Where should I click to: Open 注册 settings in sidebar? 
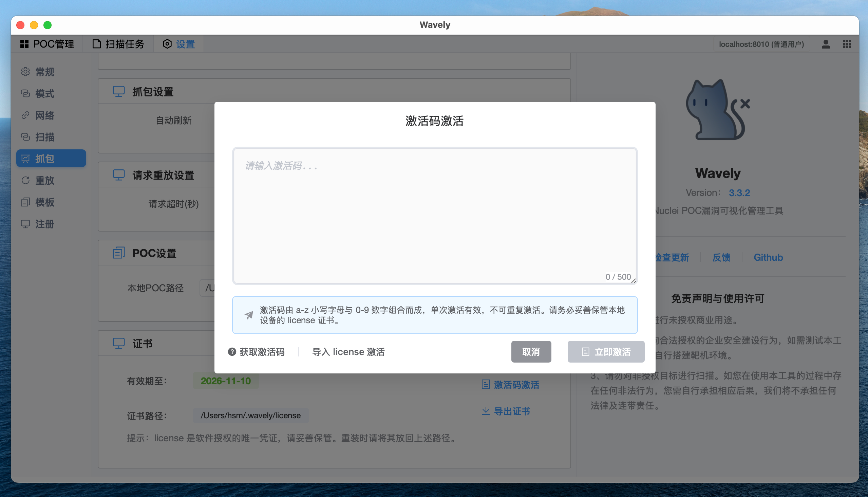click(51, 224)
